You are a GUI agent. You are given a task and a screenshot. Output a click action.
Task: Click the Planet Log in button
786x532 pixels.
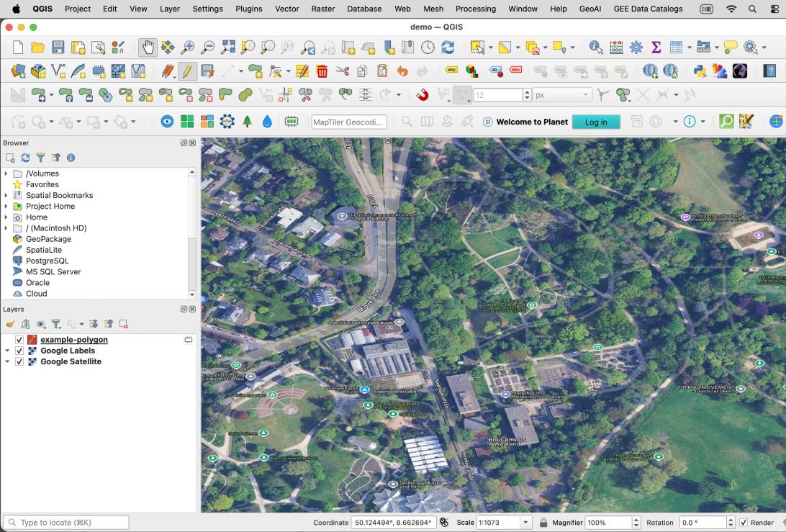[x=596, y=122]
